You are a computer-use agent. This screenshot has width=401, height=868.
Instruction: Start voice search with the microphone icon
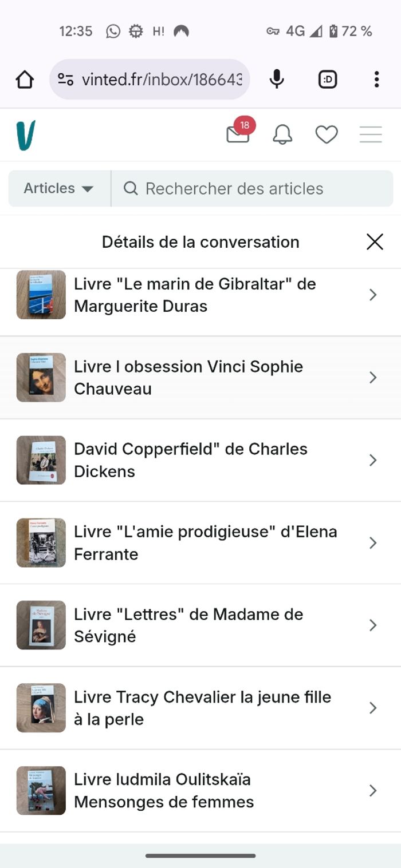(x=276, y=79)
